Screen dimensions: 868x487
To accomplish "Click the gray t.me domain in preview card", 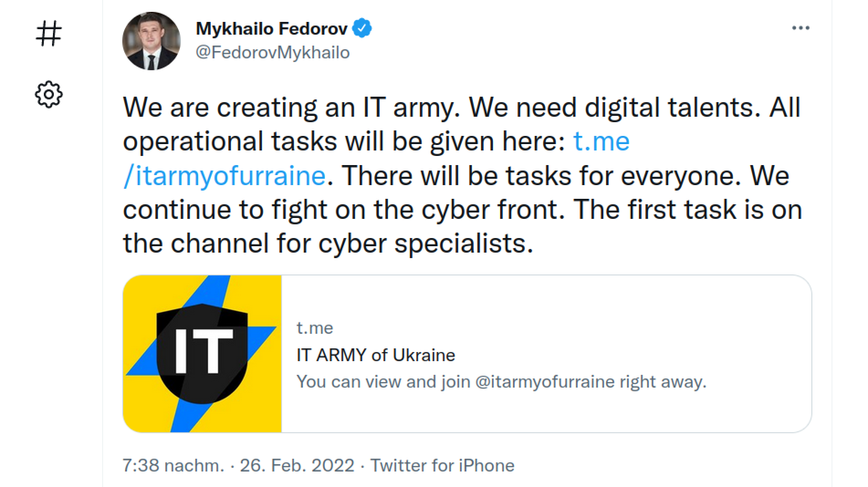I will click(314, 328).
